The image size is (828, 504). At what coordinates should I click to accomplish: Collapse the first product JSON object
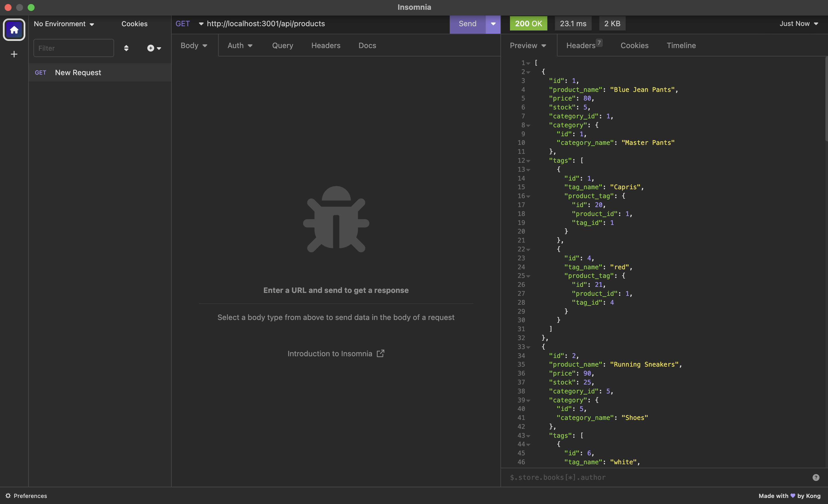pos(528,72)
